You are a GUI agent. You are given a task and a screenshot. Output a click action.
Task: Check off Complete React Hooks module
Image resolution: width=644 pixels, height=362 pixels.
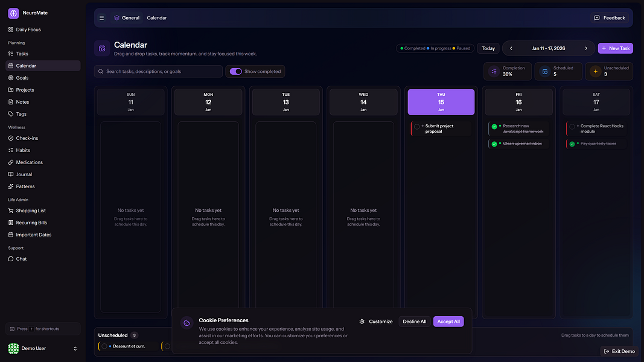click(x=572, y=127)
